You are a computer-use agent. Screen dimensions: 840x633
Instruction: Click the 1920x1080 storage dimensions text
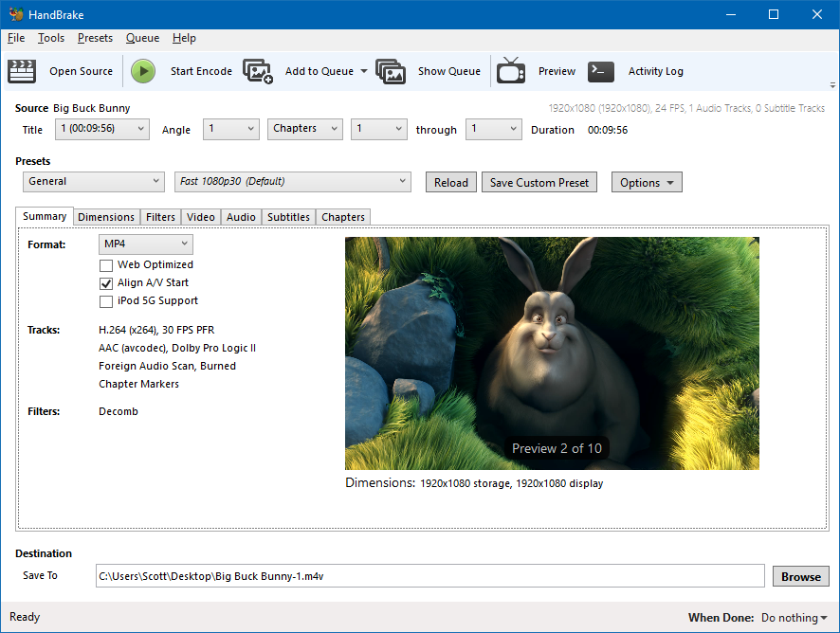512,483
